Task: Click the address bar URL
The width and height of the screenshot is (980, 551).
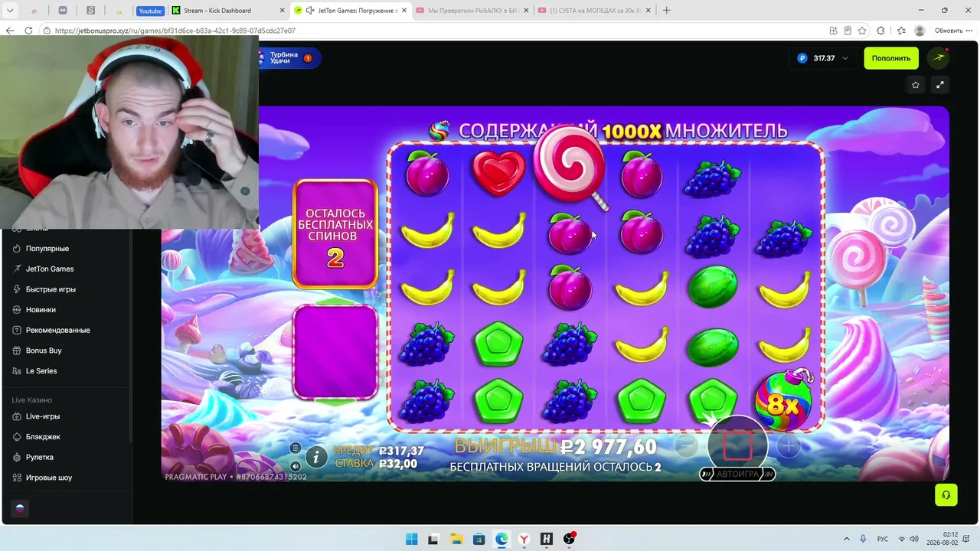Action: 175,31
